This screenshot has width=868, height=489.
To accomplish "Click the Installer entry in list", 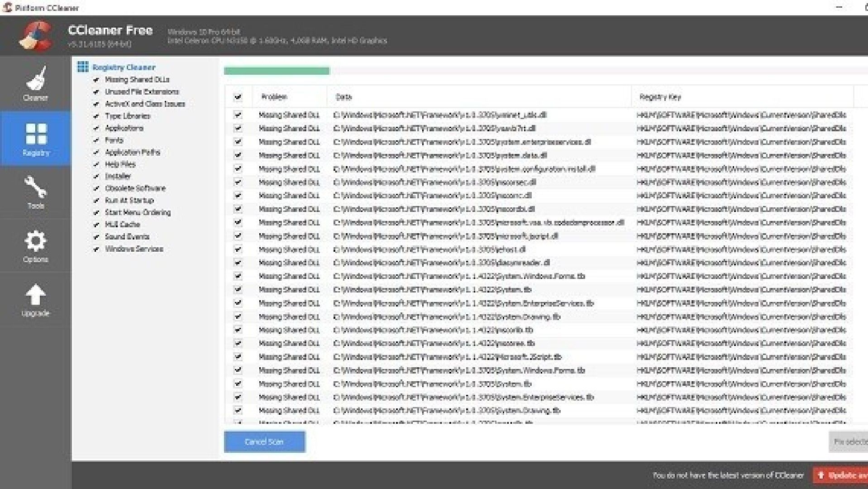I will [x=118, y=176].
